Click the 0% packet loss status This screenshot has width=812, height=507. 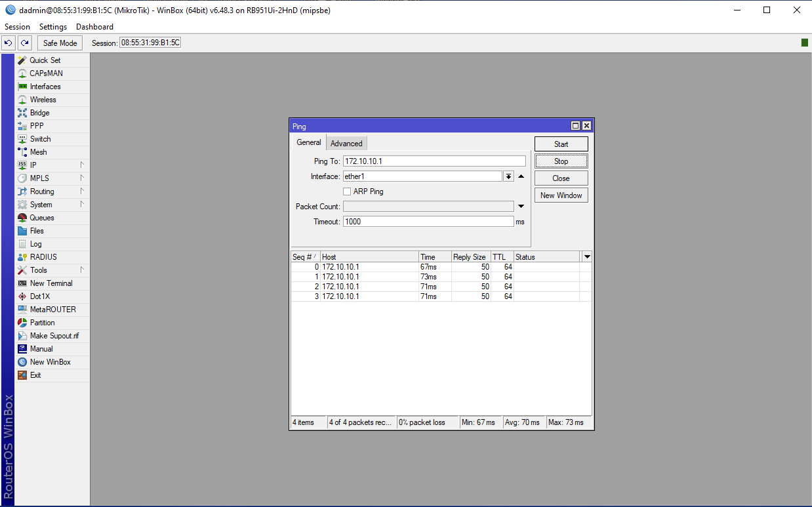coord(428,422)
